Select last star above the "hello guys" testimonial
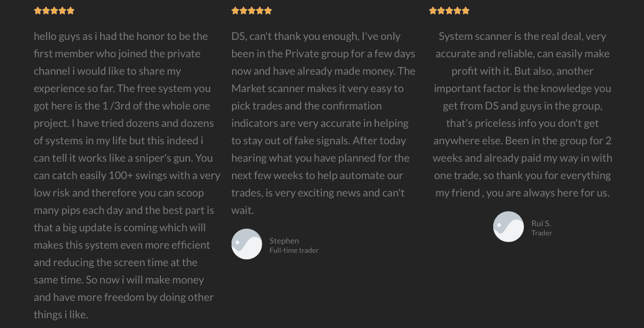The height and width of the screenshot is (328, 644). [71, 11]
